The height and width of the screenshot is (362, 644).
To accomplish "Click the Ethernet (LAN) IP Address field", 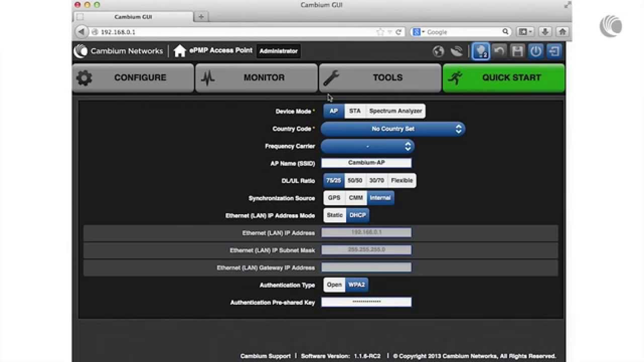I will [366, 233].
